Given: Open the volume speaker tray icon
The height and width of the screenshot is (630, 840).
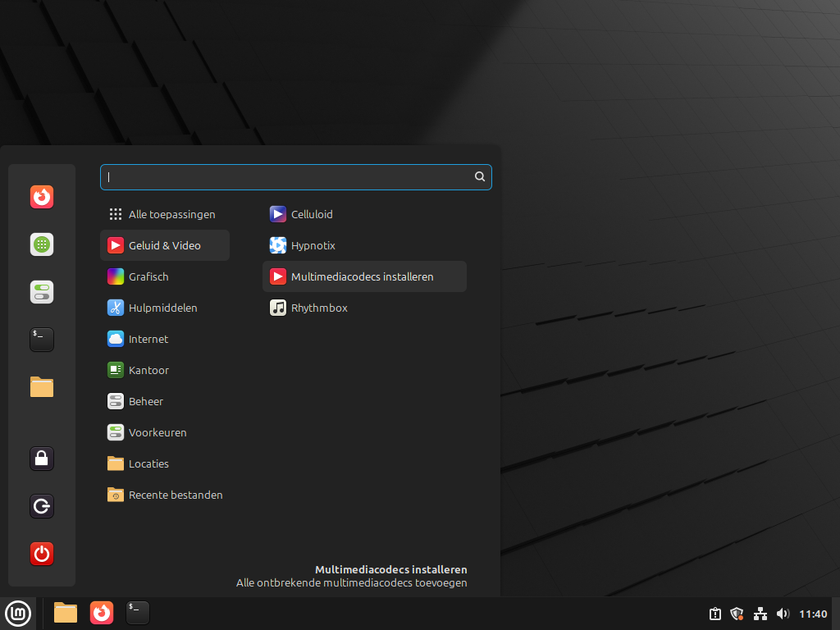Looking at the screenshot, I should pyautogui.click(x=783, y=614).
